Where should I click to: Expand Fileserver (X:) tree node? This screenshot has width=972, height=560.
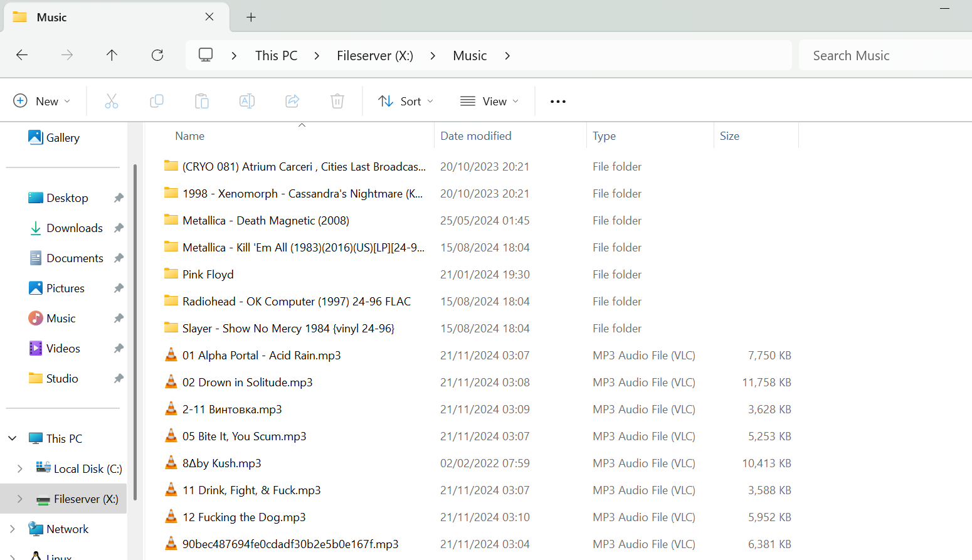(x=20, y=499)
